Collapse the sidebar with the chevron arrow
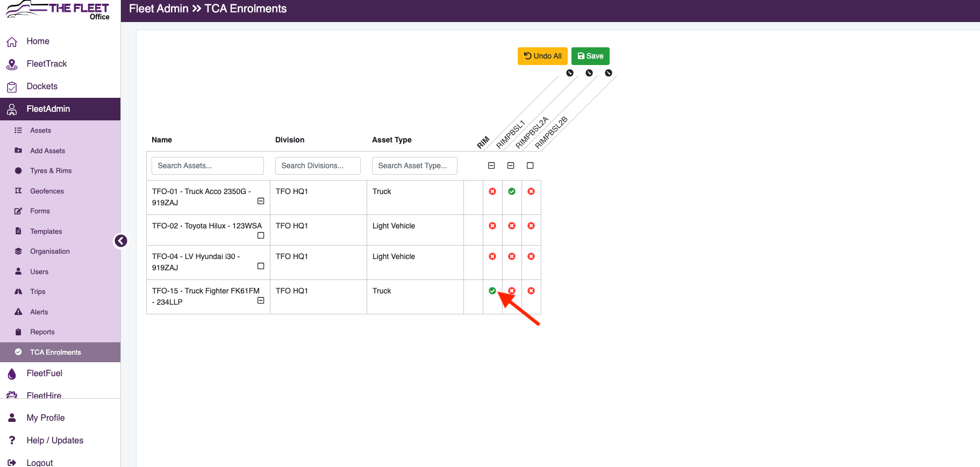980x467 pixels. click(121, 241)
